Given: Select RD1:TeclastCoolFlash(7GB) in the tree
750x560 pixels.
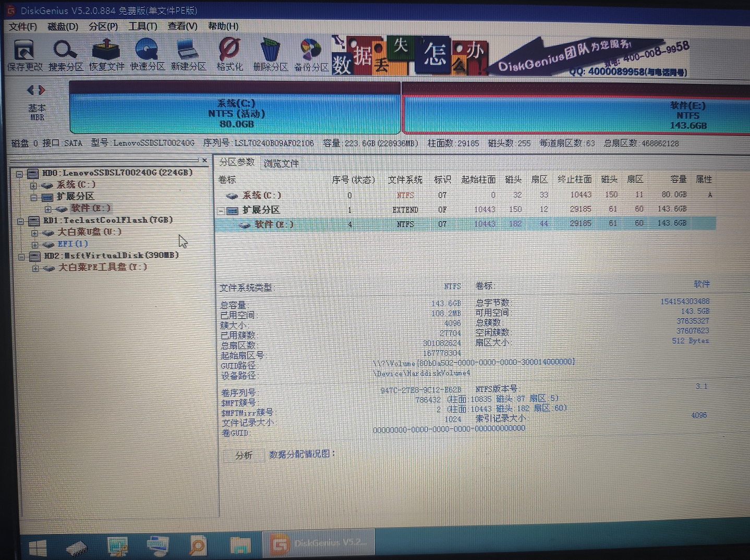Looking at the screenshot, I should coord(107,220).
